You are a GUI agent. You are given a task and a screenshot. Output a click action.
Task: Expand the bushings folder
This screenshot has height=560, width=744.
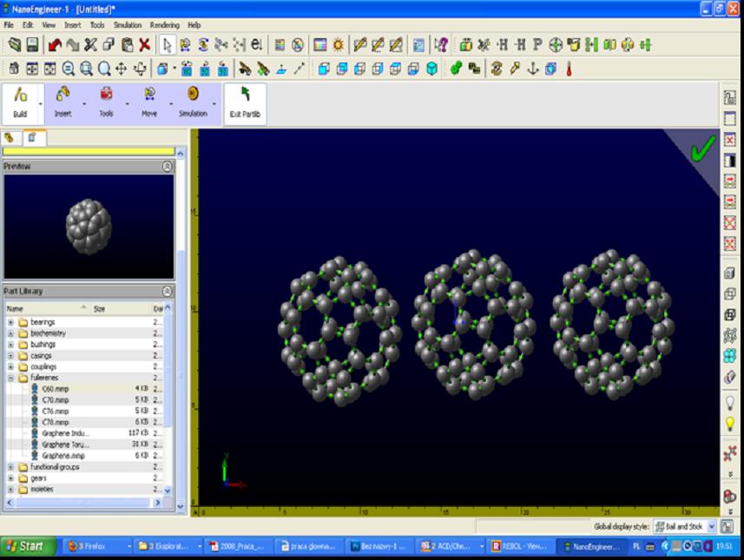(10, 345)
